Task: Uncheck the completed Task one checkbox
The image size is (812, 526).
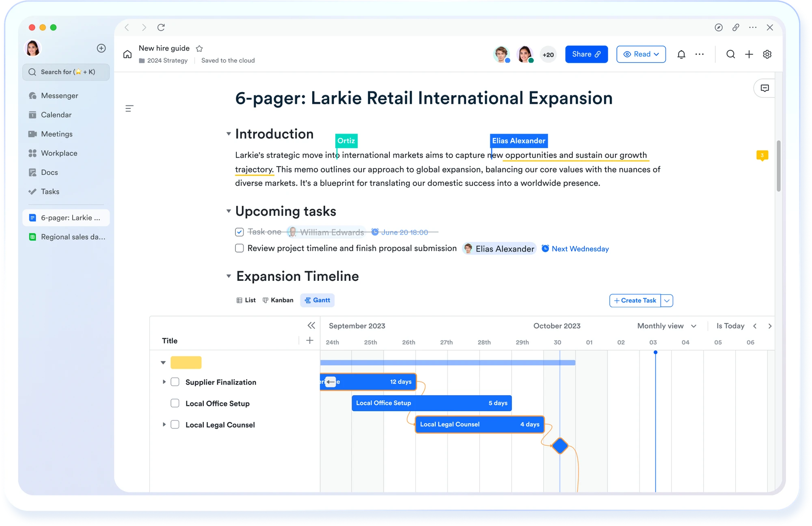Action: (240, 232)
